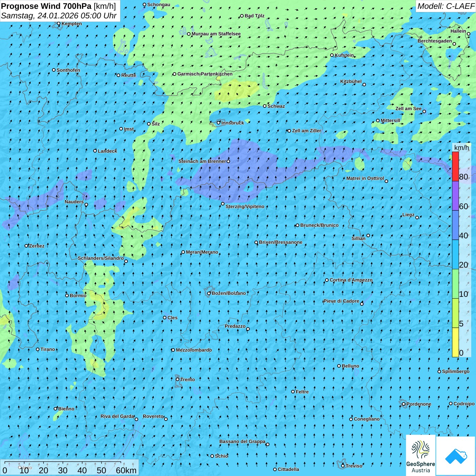Screen dimensions: 476x476
Task: Click the Codroipo town label
Action: coord(464,404)
